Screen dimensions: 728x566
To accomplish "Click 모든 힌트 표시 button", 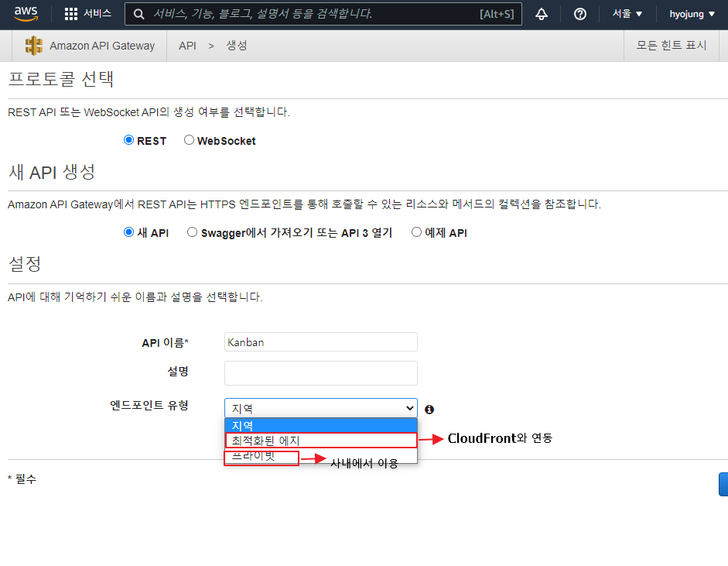I will [x=672, y=46].
